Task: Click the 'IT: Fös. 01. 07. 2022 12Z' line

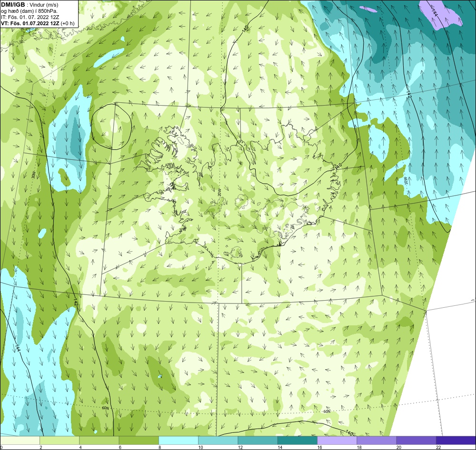Action: tap(30, 17)
